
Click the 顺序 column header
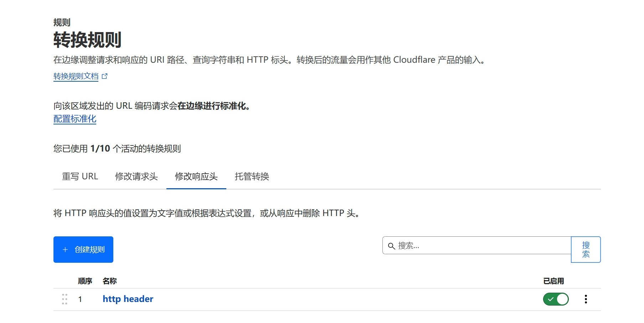[x=85, y=281]
